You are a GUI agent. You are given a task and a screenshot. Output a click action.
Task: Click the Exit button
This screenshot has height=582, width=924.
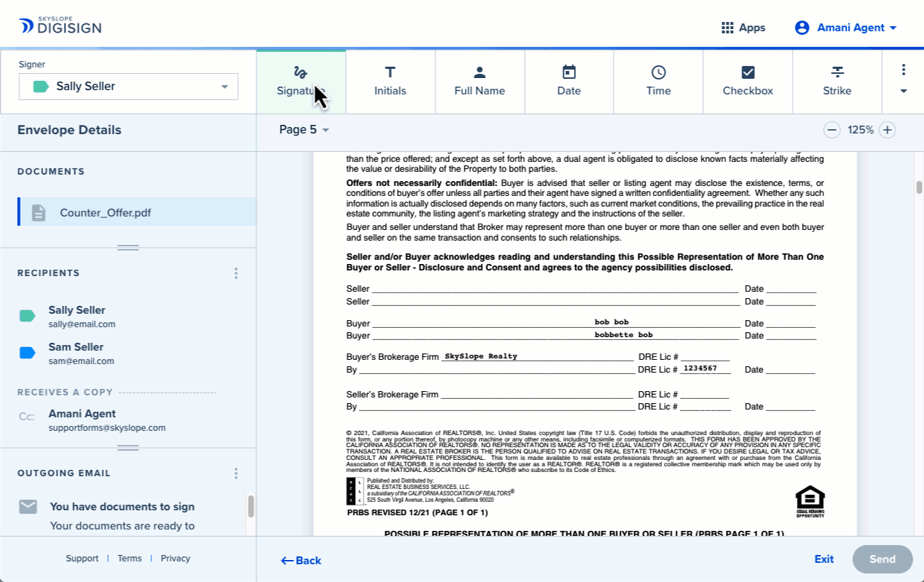tap(824, 559)
